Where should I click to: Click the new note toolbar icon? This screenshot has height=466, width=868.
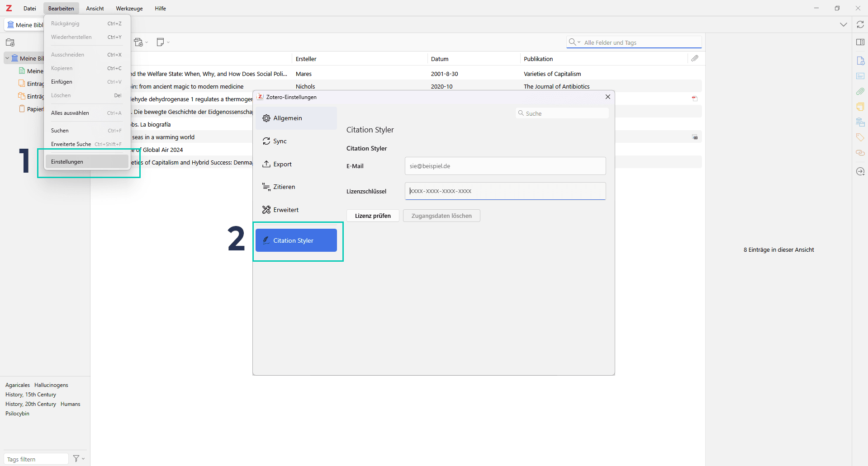(x=161, y=42)
